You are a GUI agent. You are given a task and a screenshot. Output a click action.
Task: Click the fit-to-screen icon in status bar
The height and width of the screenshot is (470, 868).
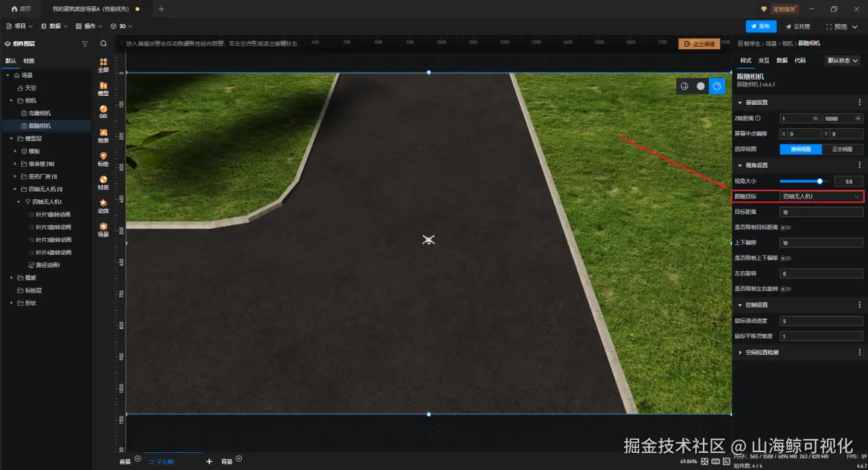click(x=704, y=462)
